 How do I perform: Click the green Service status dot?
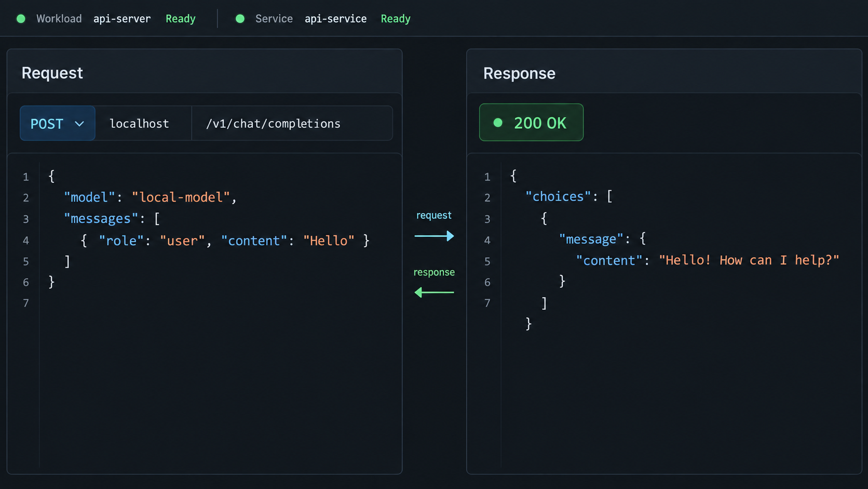240,19
